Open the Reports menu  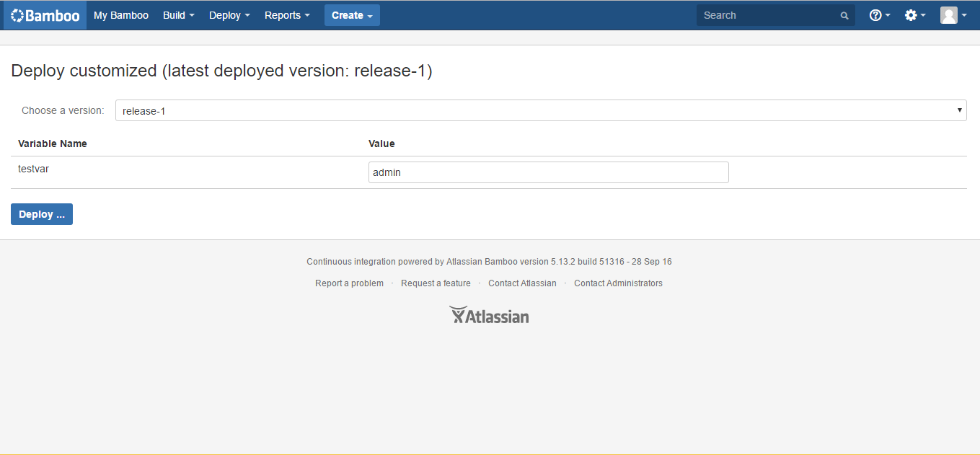286,14
